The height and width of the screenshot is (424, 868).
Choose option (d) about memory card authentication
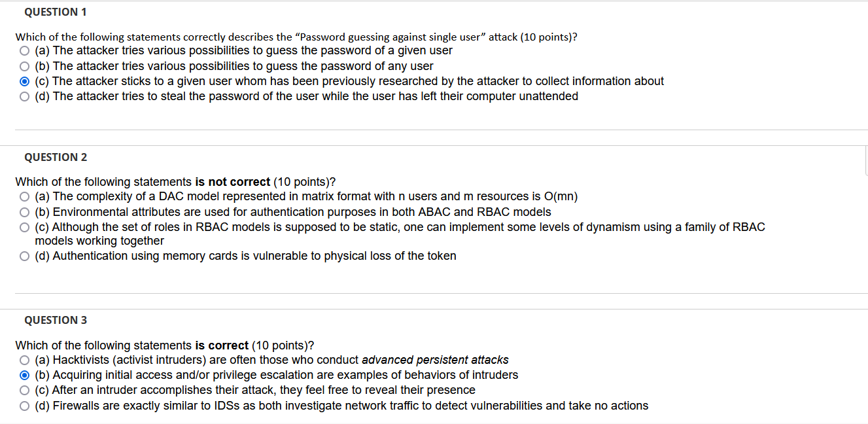(x=24, y=256)
